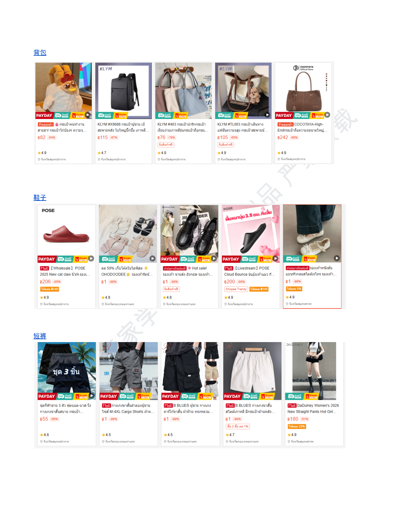Image resolution: width=411 pixels, height=532 pixels.
Task: Select the Shopee Trendy tag
Action: [x=236, y=289]
